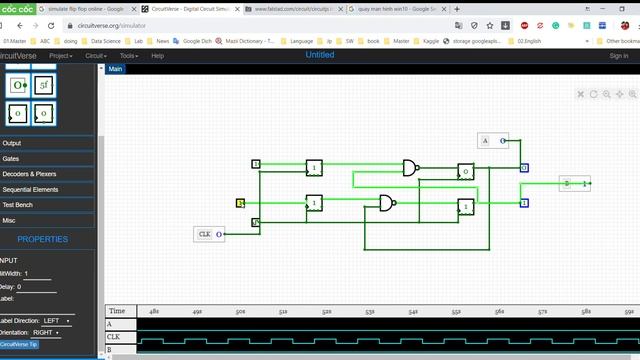This screenshot has height=360, width=640.
Task: Click the zoom in magnifier at canvas edge
Action: tap(633, 94)
